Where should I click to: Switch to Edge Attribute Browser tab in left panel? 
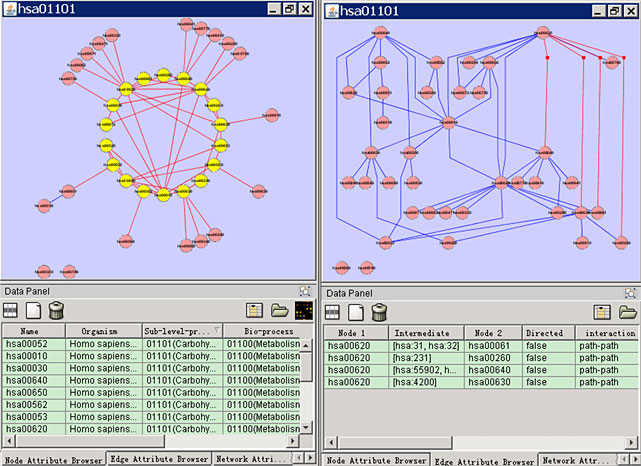pos(160,458)
